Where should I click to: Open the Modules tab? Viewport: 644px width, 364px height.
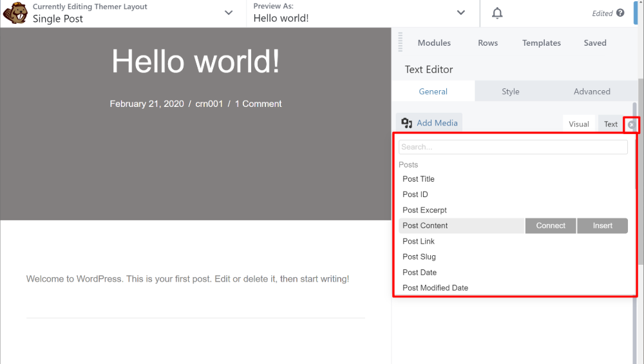pos(434,43)
